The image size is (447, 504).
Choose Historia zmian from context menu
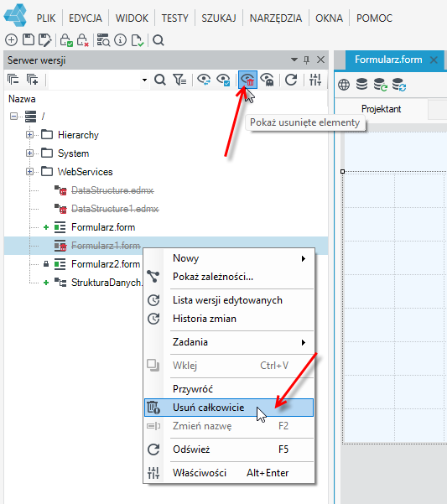[x=229, y=319]
